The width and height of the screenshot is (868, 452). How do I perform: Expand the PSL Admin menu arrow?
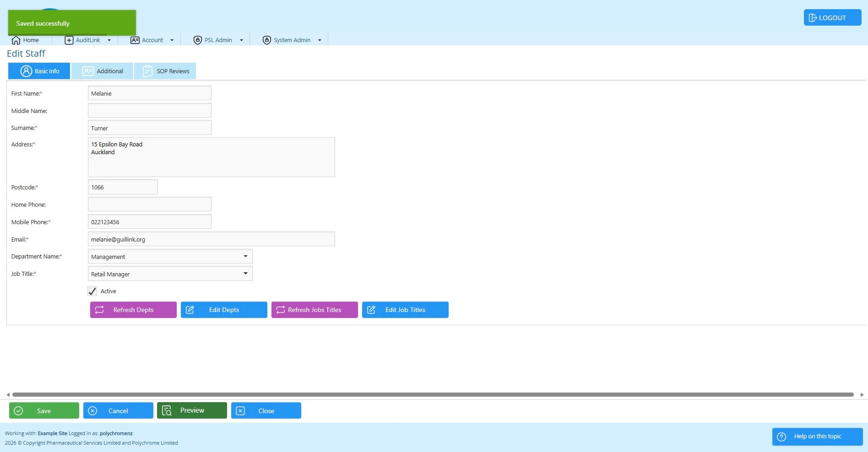241,40
